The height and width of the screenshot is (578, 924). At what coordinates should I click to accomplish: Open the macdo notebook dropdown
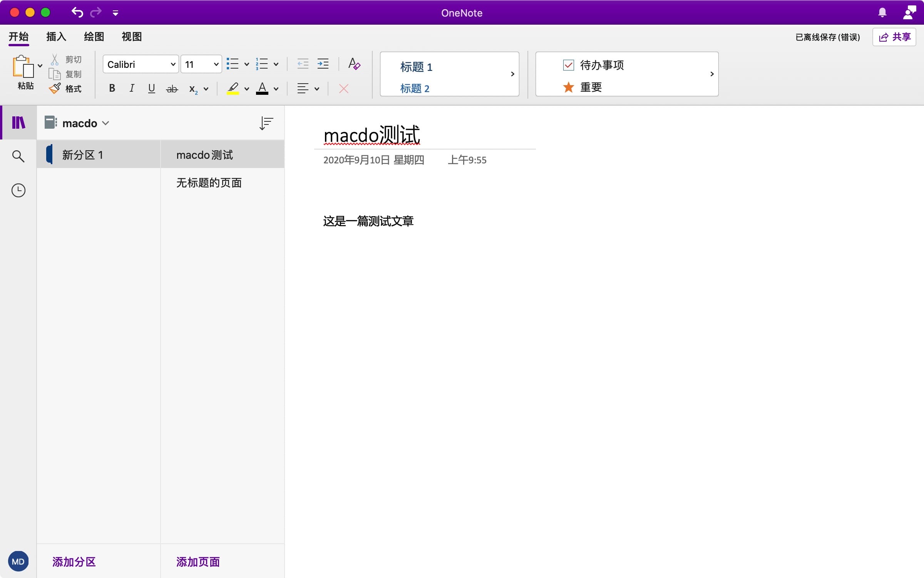click(86, 123)
